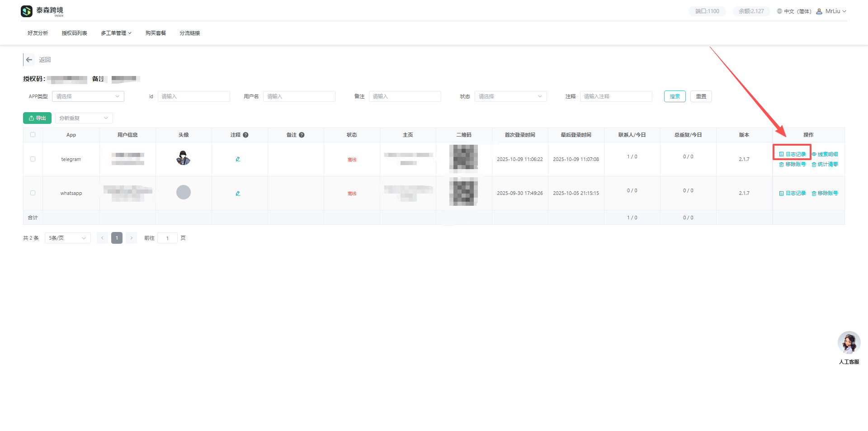868x431 pixels.
Task: Click 统计清零 in the telegram row
Action: pyautogui.click(x=825, y=164)
